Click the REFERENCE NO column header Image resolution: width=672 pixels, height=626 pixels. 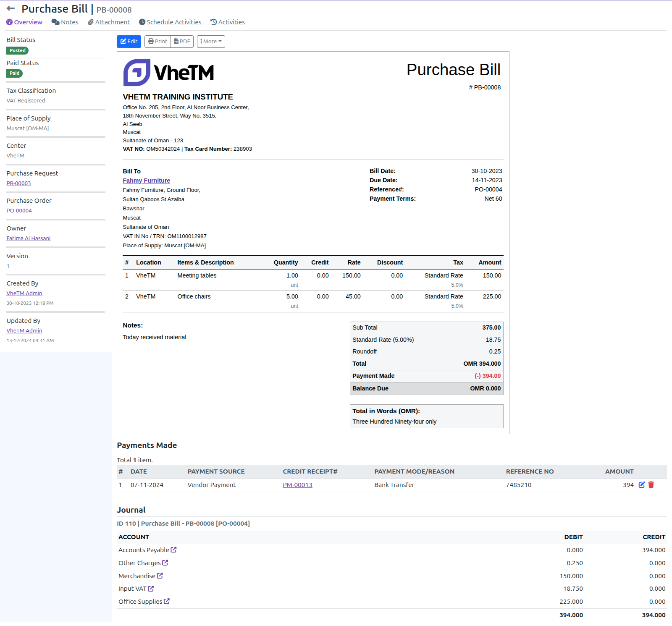coord(530,471)
